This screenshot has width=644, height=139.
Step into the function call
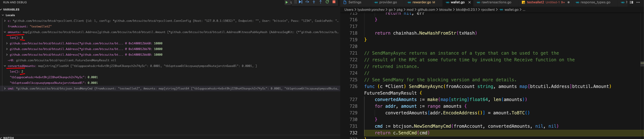(x=314, y=2)
